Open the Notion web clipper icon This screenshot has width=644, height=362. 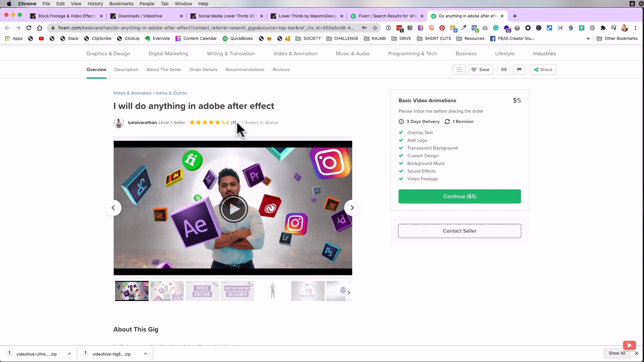(410, 28)
